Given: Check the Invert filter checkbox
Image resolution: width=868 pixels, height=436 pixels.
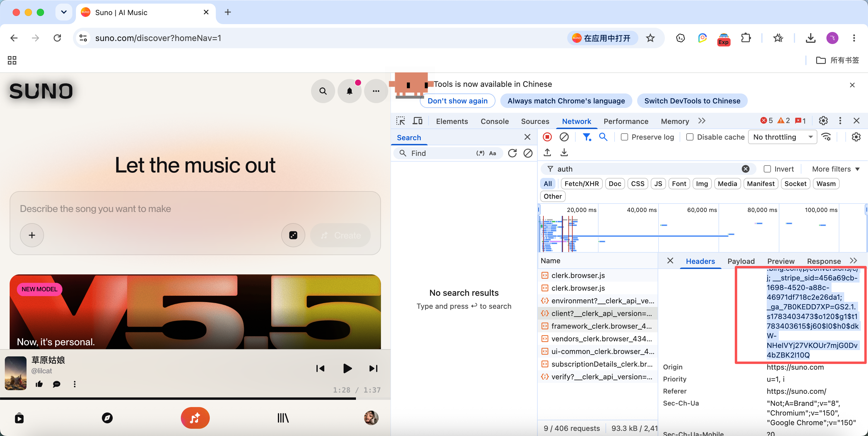Looking at the screenshot, I should (767, 169).
